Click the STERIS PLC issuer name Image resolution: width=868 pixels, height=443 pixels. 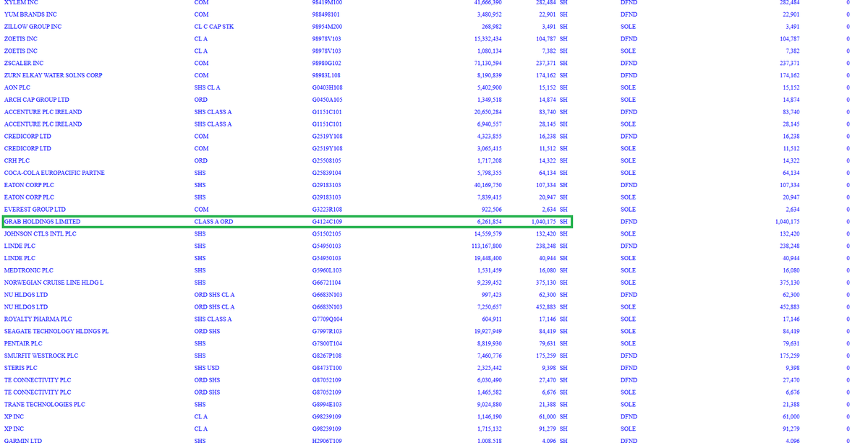[21, 368]
